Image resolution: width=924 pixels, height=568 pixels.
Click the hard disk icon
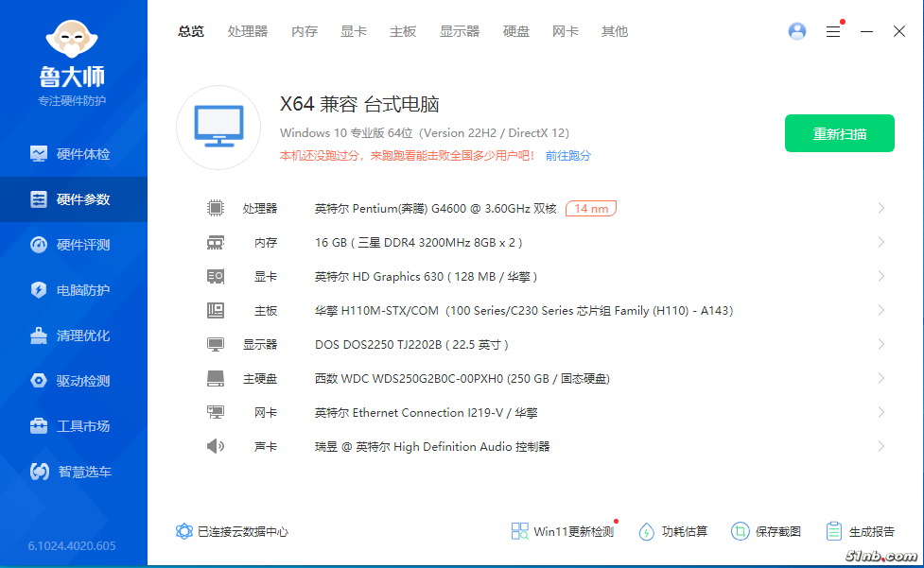pyautogui.click(x=216, y=378)
